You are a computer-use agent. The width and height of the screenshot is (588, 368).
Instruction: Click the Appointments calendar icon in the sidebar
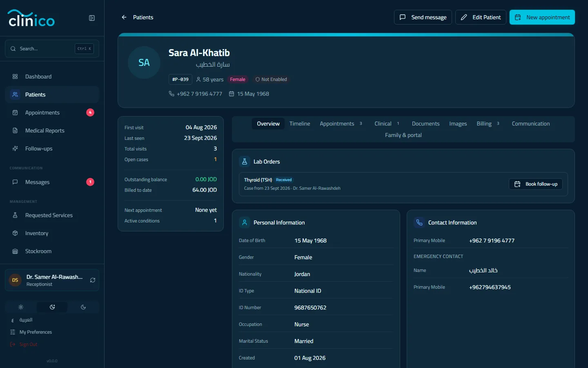click(x=15, y=112)
